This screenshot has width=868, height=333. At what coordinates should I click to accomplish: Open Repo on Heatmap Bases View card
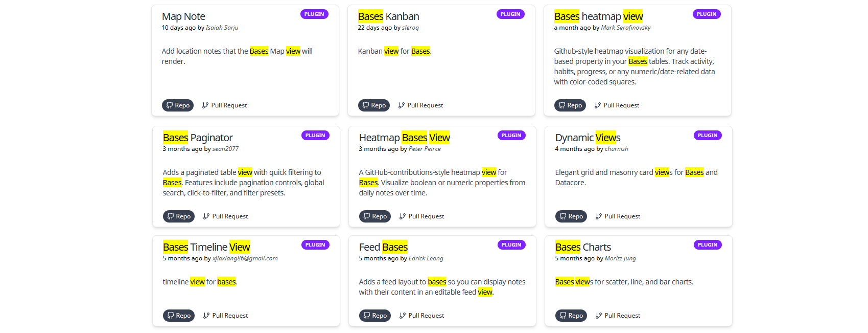pyautogui.click(x=374, y=216)
